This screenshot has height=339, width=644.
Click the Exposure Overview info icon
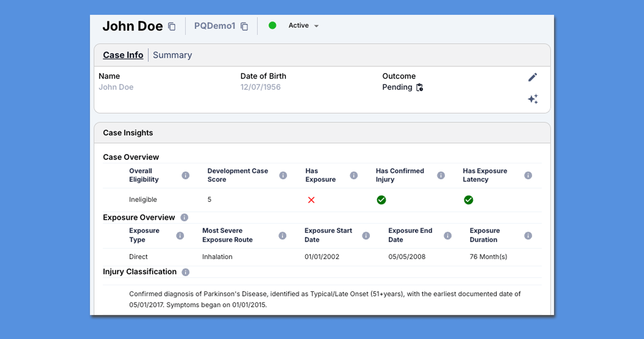[184, 218]
